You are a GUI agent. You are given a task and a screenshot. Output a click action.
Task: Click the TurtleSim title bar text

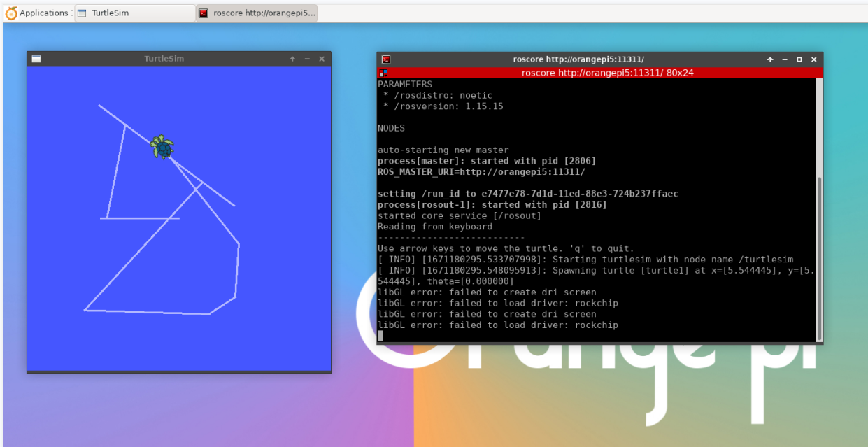tap(164, 59)
